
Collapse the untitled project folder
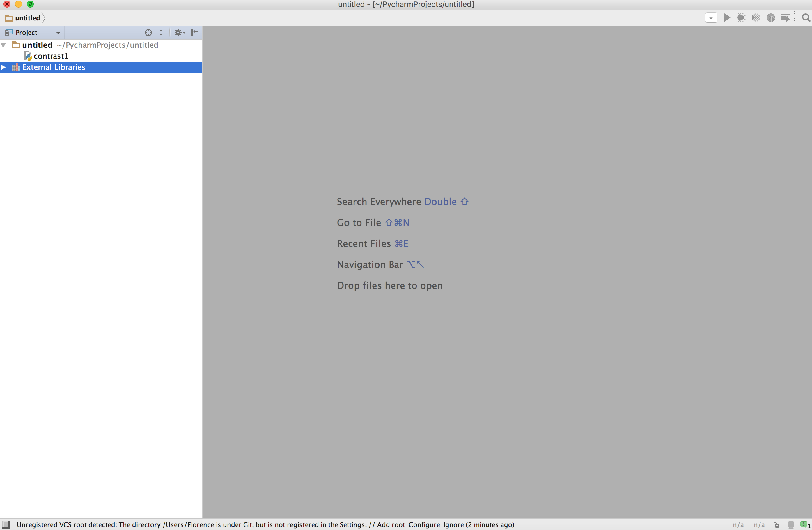(3, 45)
